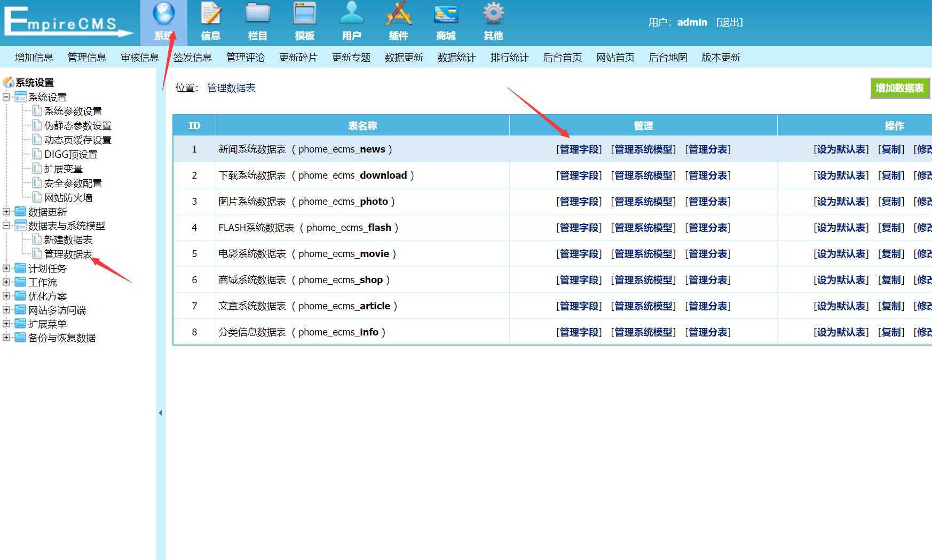
Task: Open the 模板 window icon
Action: click(305, 14)
